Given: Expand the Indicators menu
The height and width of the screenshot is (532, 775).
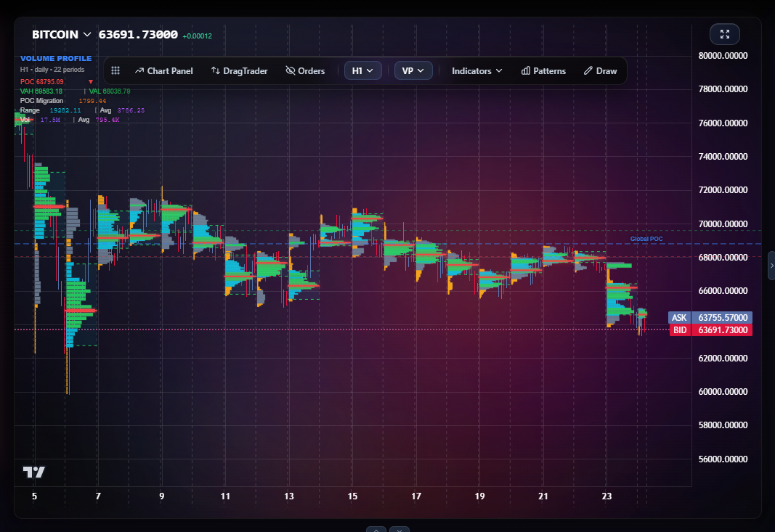Looking at the screenshot, I should (477, 70).
